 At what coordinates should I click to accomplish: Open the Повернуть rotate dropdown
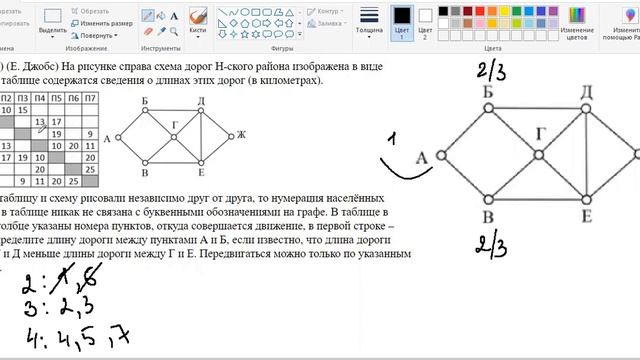[94, 36]
